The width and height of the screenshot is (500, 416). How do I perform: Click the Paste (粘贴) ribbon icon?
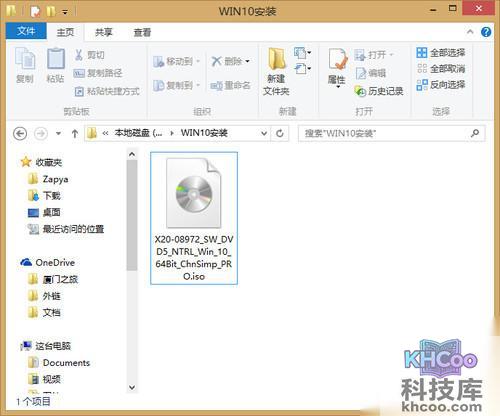(55, 65)
